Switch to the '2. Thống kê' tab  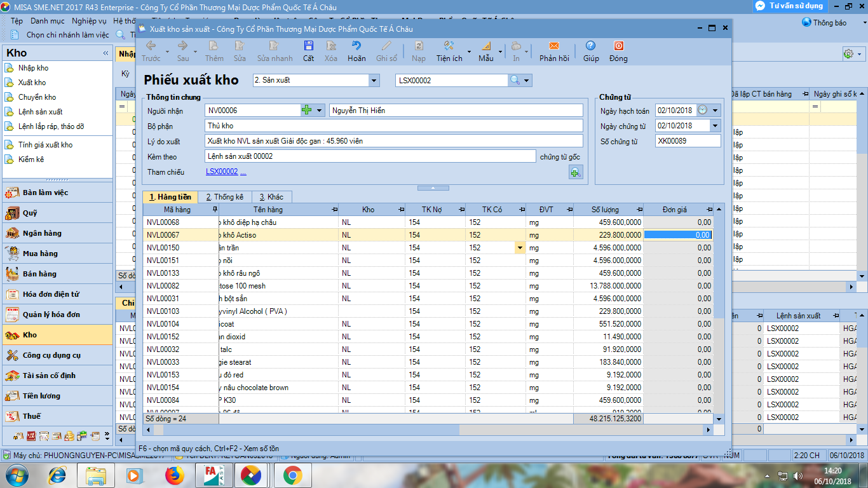224,197
